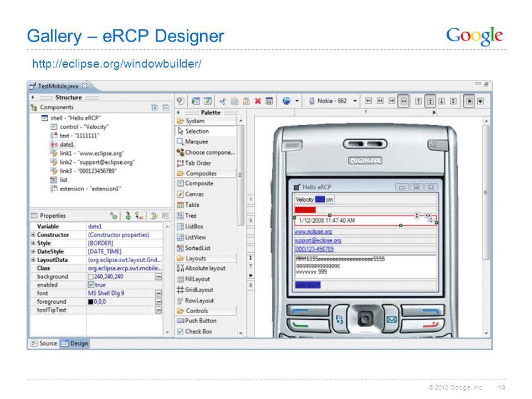Image resolution: width=532 pixels, height=399 pixels.
Task: Collapse the Layouts palette category
Action: point(206,258)
